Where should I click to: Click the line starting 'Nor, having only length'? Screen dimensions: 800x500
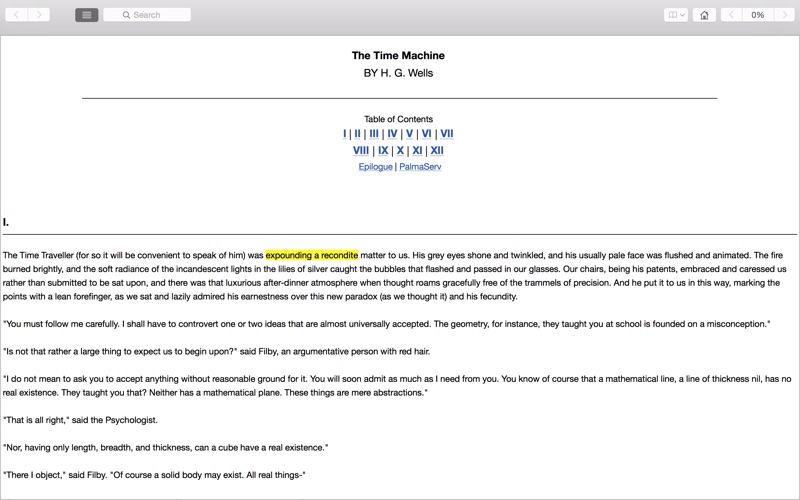click(x=165, y=447)
